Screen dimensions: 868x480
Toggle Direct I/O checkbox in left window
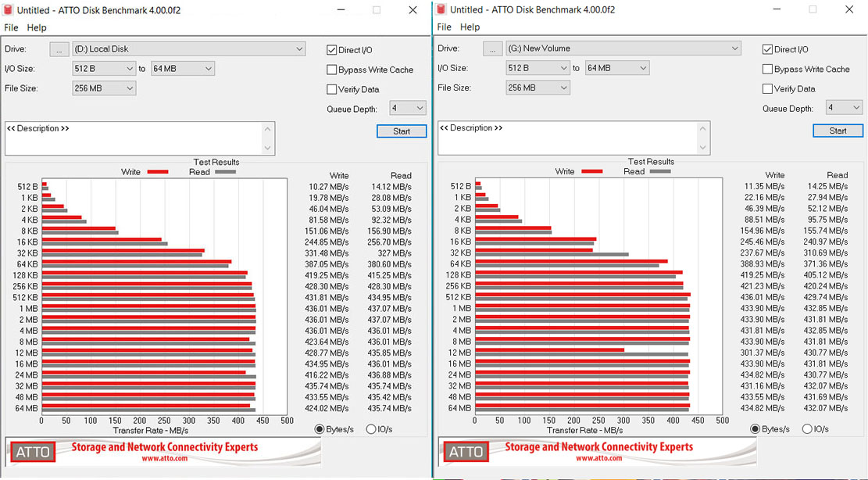coord(331,50)
